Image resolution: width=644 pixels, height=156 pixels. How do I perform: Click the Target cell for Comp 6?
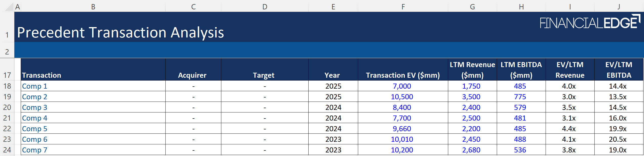tap(265, 139)
